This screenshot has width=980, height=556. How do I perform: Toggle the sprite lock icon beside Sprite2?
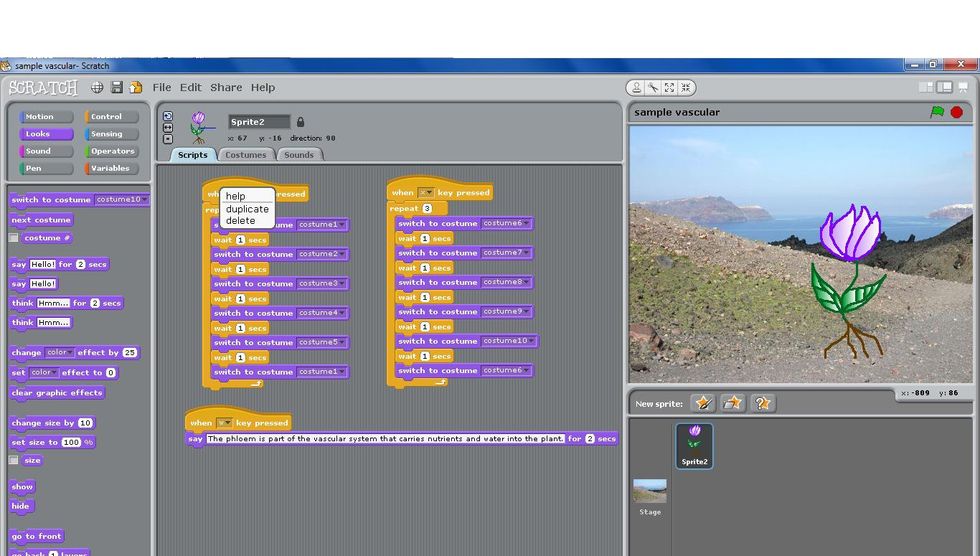(x=301, y=122)
